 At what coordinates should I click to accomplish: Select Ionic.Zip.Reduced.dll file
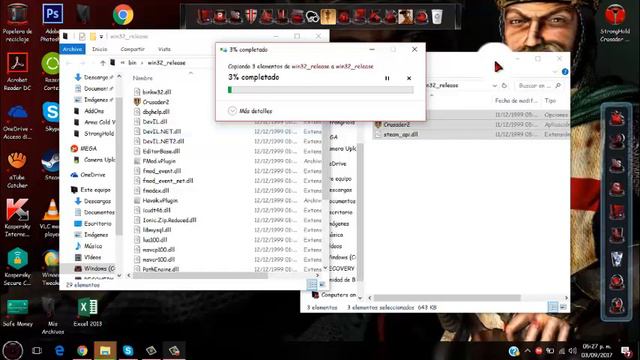click(x=169, y=220)
